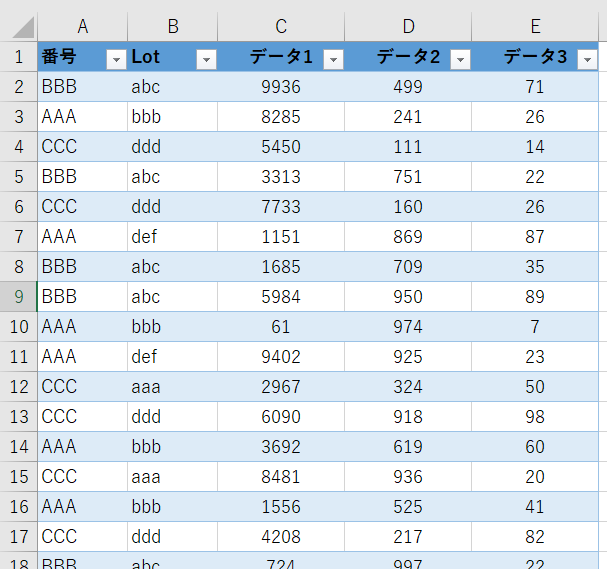Viewport: 607px width, 569px height.
Task: Open the データ1 filter dropdown
Action: pyautogui.click(x=333, y=60)
